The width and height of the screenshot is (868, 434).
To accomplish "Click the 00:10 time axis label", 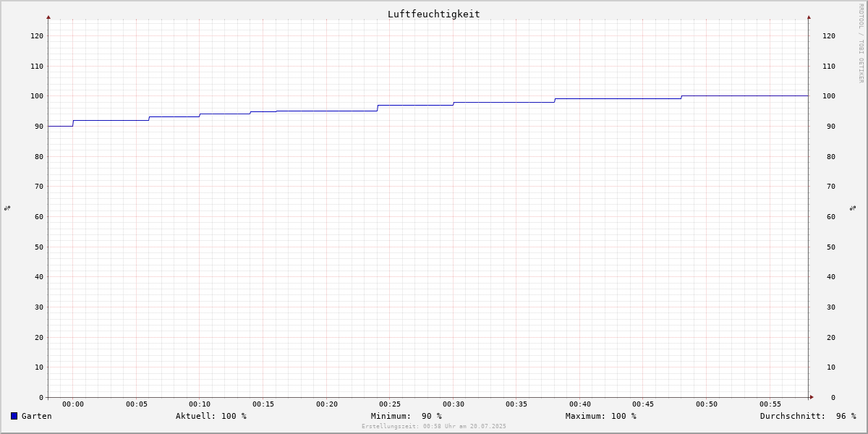I will pos(200,404).
